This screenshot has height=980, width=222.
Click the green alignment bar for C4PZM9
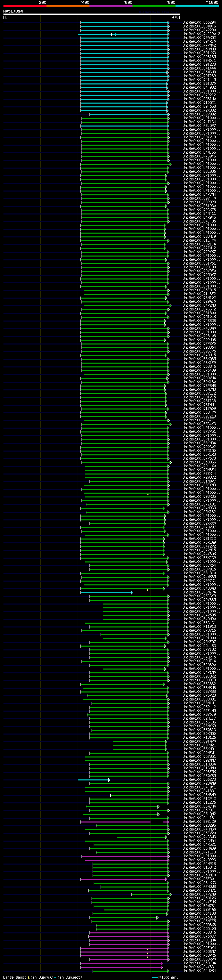coord(152,894)
